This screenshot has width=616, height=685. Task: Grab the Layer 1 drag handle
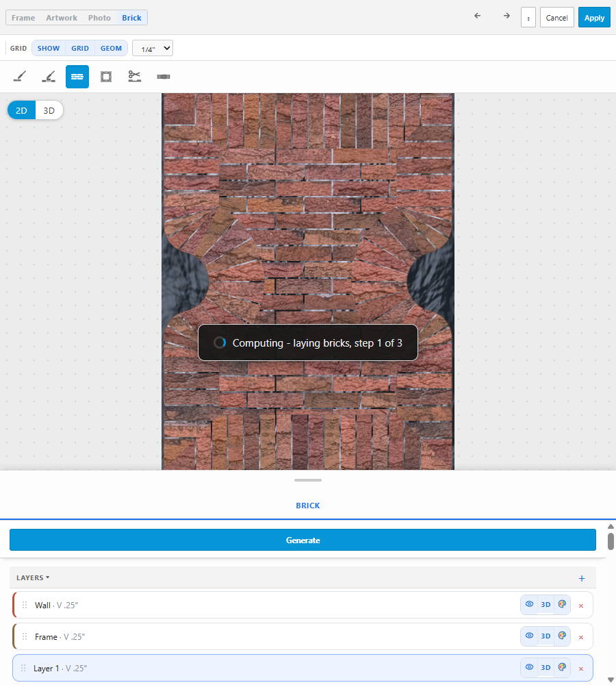pos(23,668)
